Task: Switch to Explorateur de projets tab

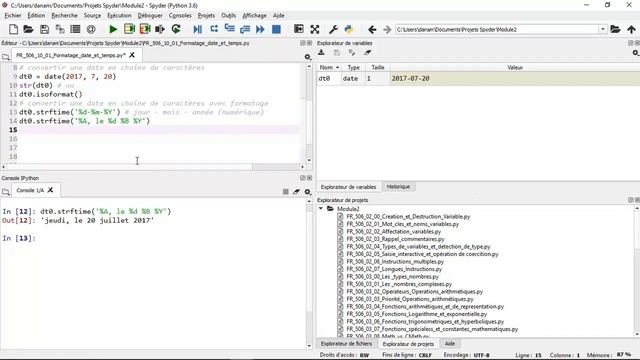Action: (408, 344)
